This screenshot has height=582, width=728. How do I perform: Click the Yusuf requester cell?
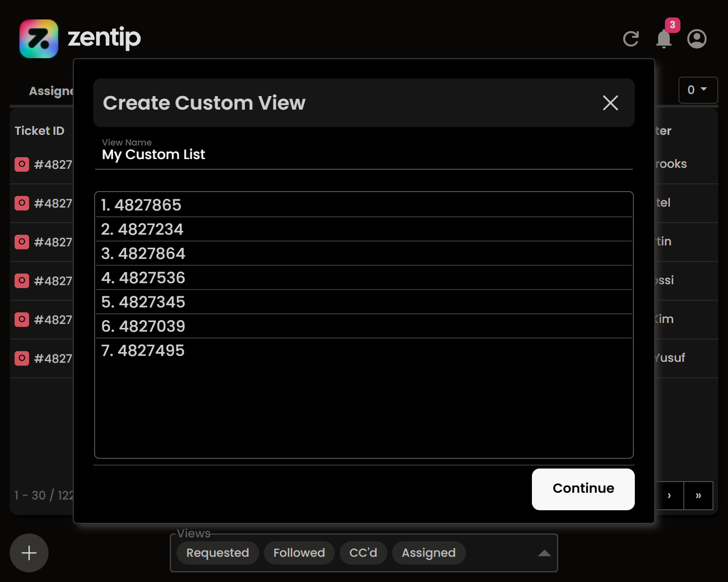[670, 358]
